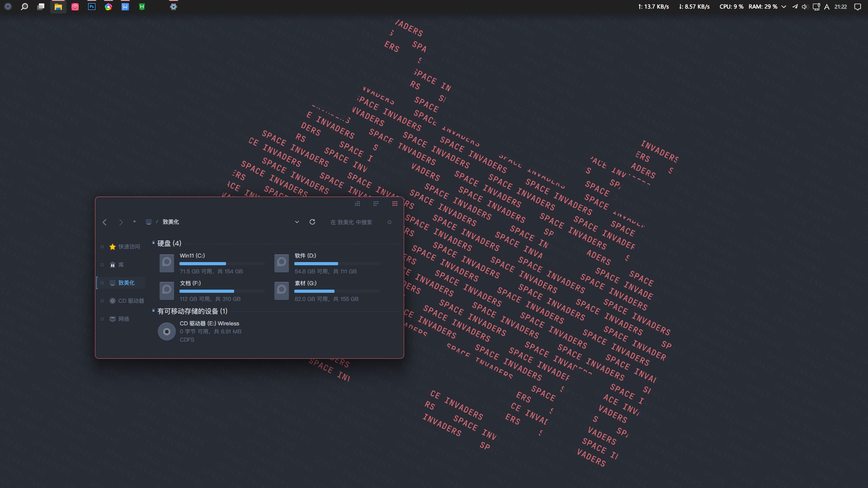Click the forward navigation arrow
The image size is (868, 488).
[121, 222]
